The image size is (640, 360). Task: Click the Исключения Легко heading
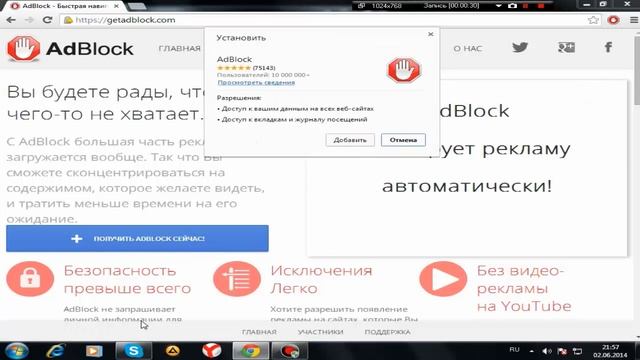click(321, 280)
